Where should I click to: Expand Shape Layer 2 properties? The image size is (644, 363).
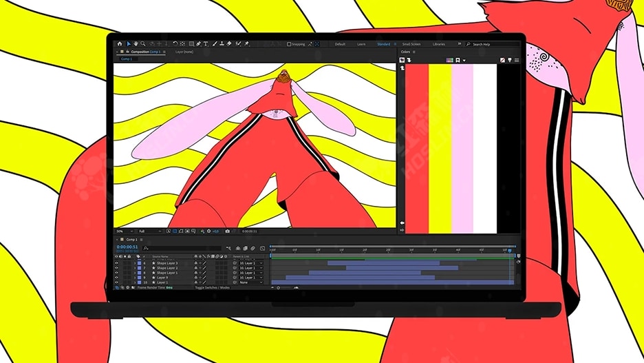[x=135, y=268]
